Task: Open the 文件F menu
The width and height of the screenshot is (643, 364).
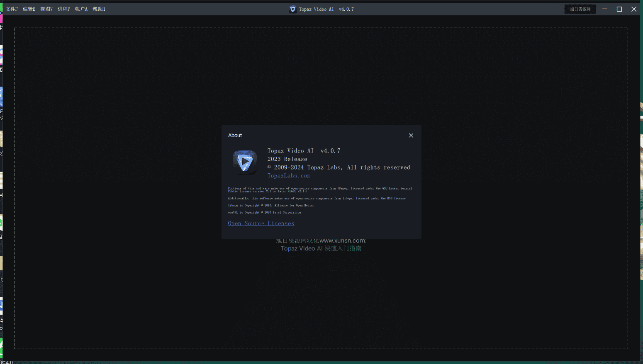Action: 12,9
